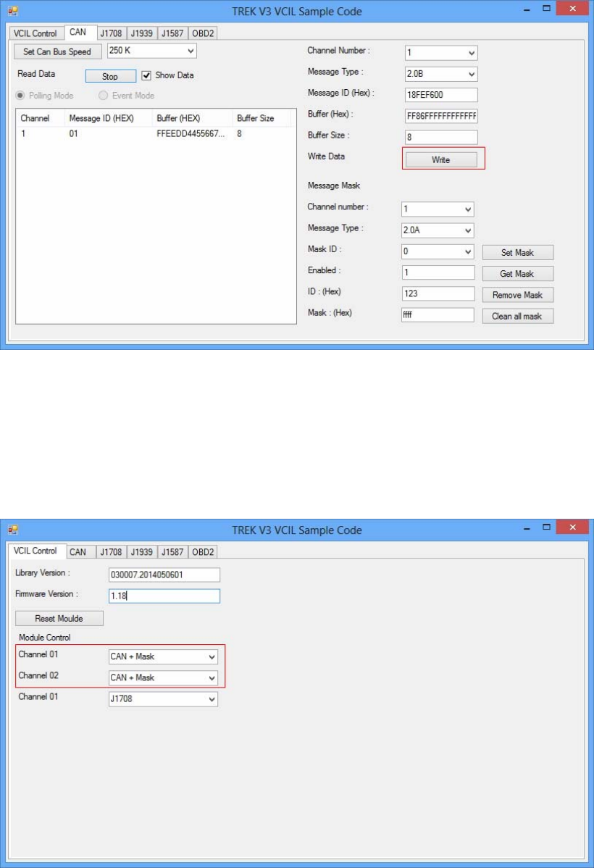Image resolution: width=594 pixels, height=868 pixels.
Task: Click the Library Version field
Action: [x=164, y=575]
